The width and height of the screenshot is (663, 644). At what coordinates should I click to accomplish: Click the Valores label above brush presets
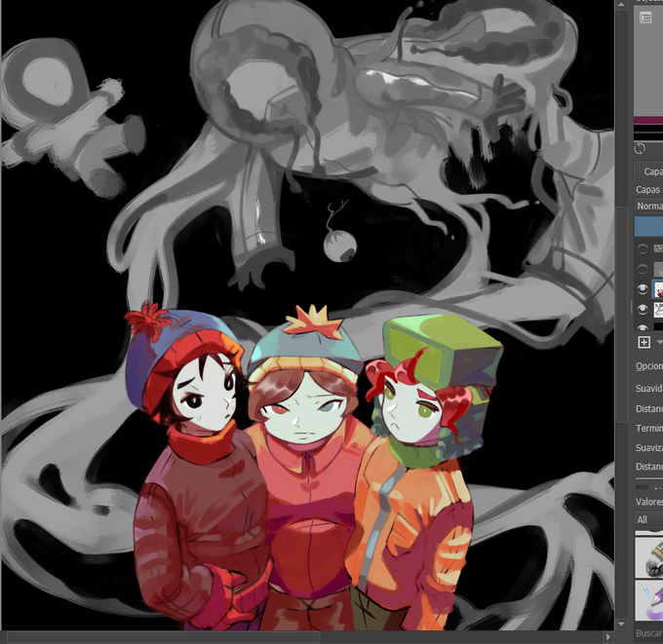point(649,502)
